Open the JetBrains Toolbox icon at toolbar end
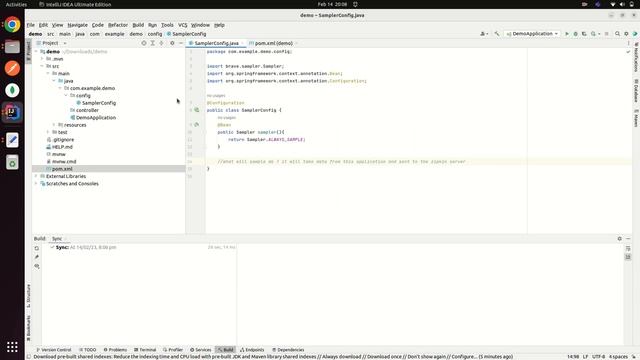640x360 pixels. point(635,34)
